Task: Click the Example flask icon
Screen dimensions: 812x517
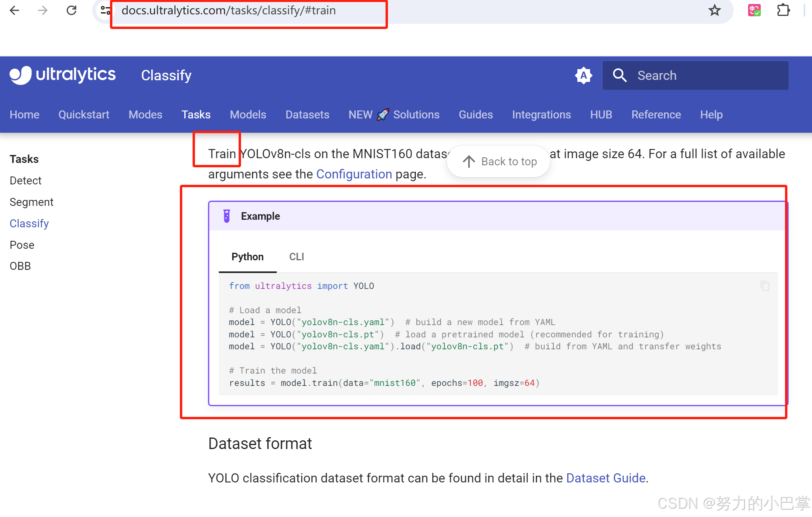Action: tap(226, 216)
